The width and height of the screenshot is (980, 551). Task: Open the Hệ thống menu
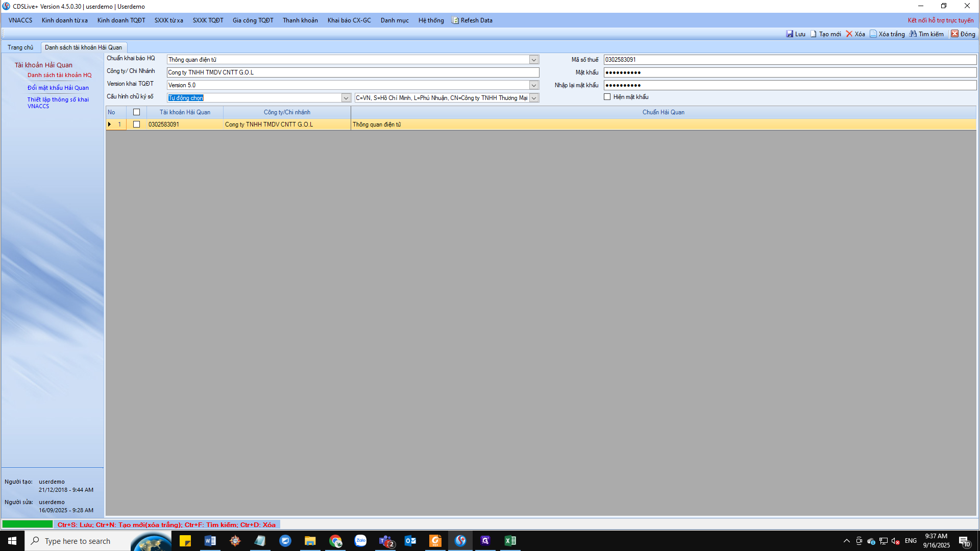click(x=431, y=20)
